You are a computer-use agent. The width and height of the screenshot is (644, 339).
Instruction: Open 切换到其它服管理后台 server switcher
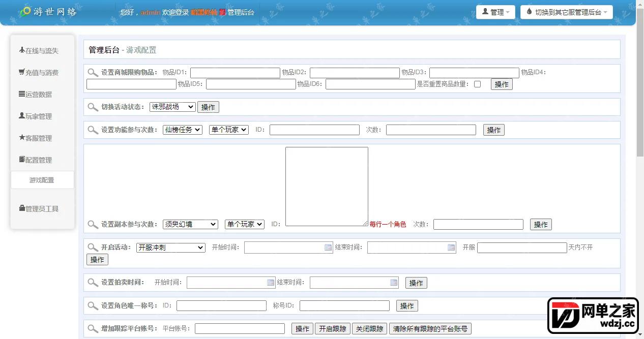click(x=567, y=12)
